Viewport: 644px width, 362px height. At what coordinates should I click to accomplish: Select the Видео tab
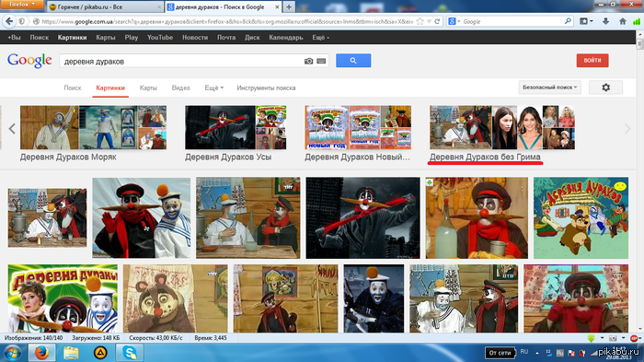[180, 88]
